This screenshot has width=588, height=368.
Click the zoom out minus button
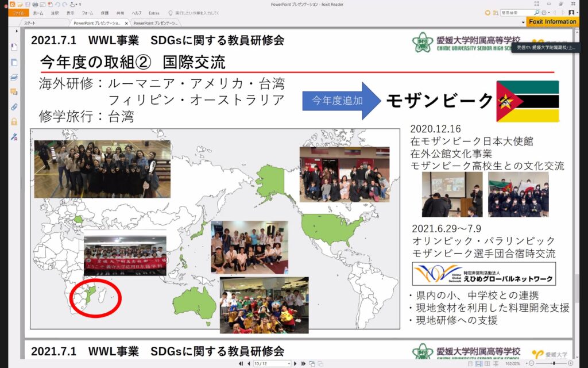tap(531, 363)
